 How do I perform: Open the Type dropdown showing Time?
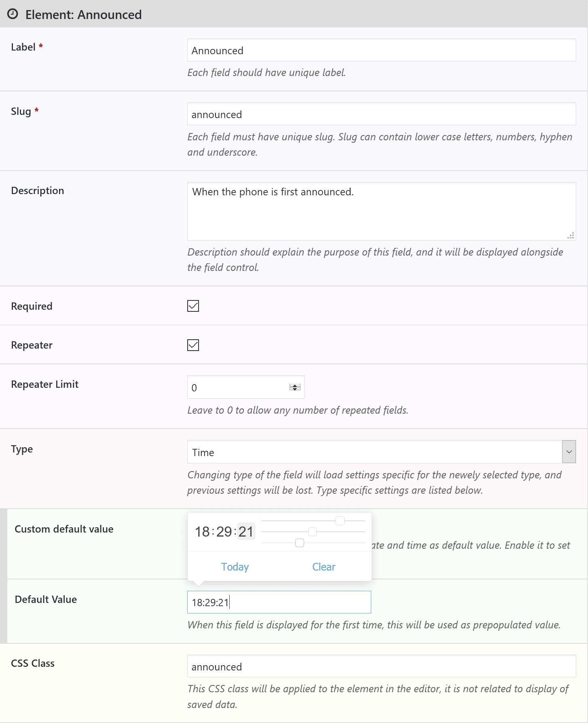coord(381,452)
